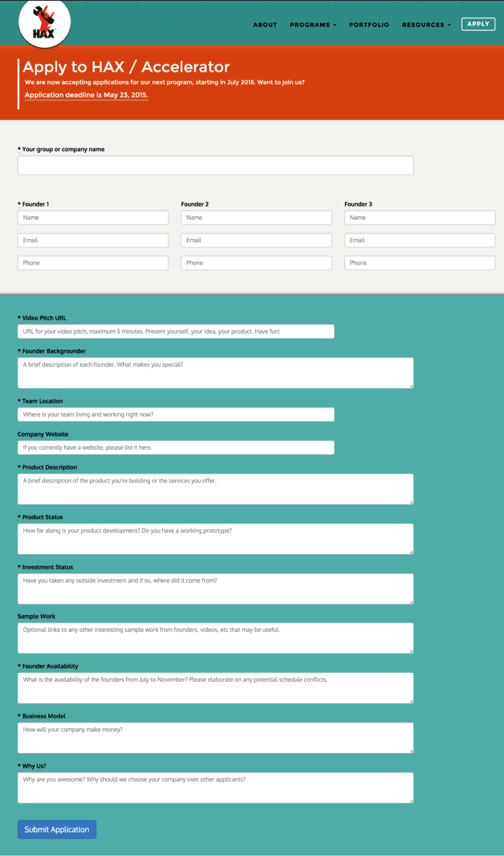Click the Business Model resize handle
Viewport: 504px width, 856px height.
pyautogui.click(x=411, y=751)
